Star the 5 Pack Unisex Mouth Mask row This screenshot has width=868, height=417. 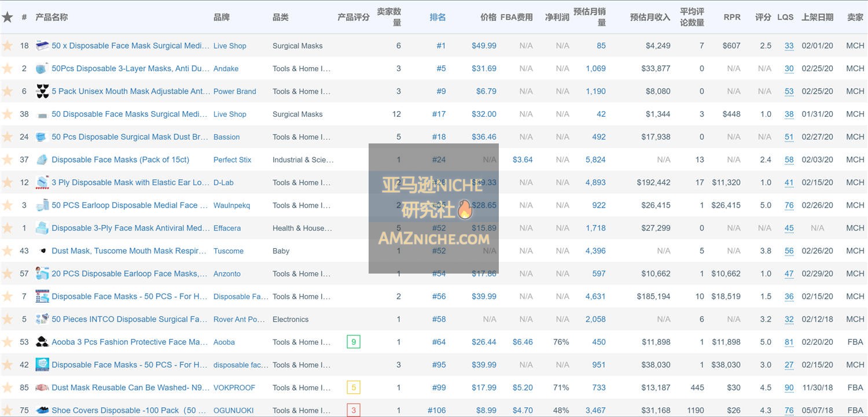coord(7,91)
